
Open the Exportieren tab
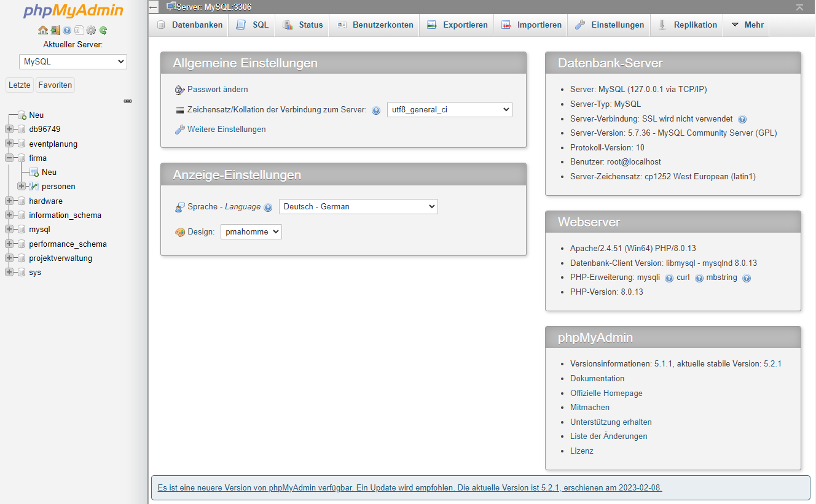pos(457,25)
